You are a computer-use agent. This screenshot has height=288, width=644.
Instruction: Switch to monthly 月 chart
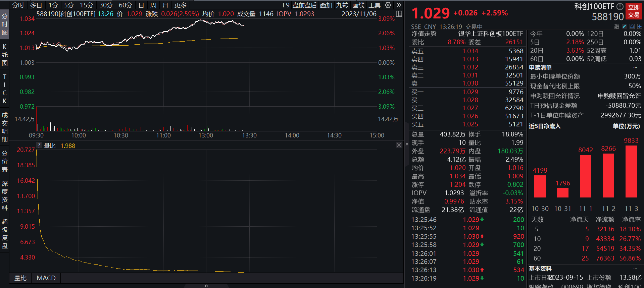point(165,5)
